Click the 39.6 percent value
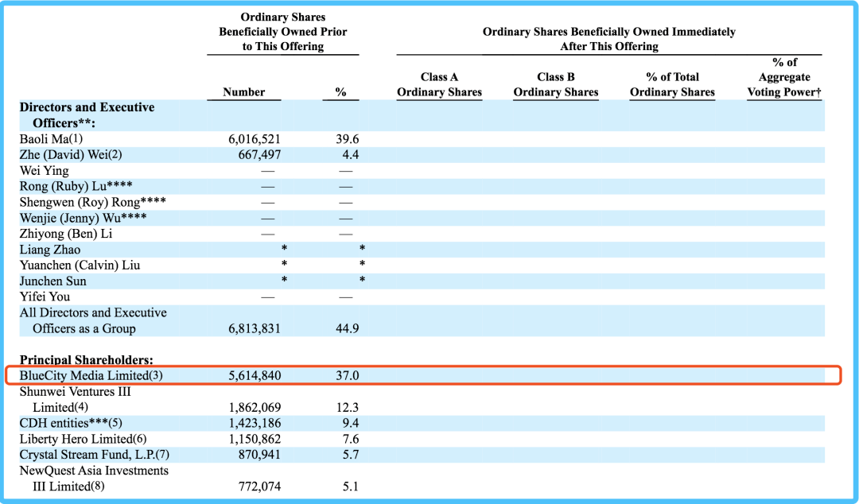 (348, 139)
